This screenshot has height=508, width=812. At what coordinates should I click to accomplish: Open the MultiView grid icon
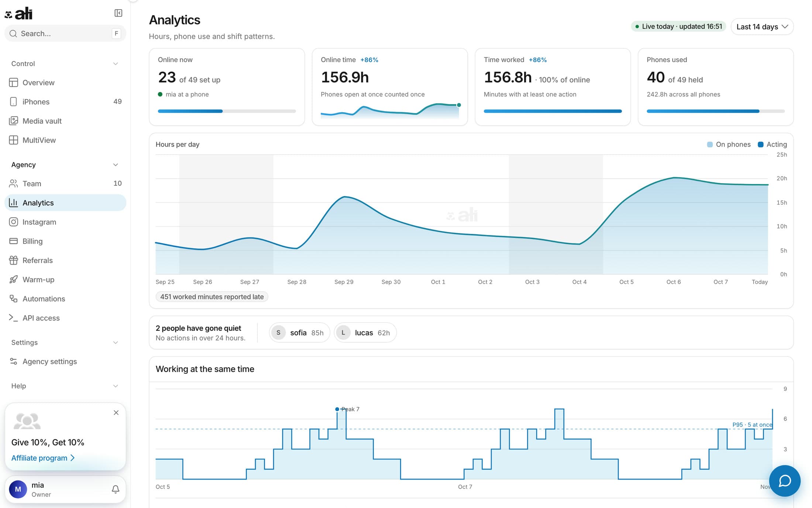click(14, 140)
